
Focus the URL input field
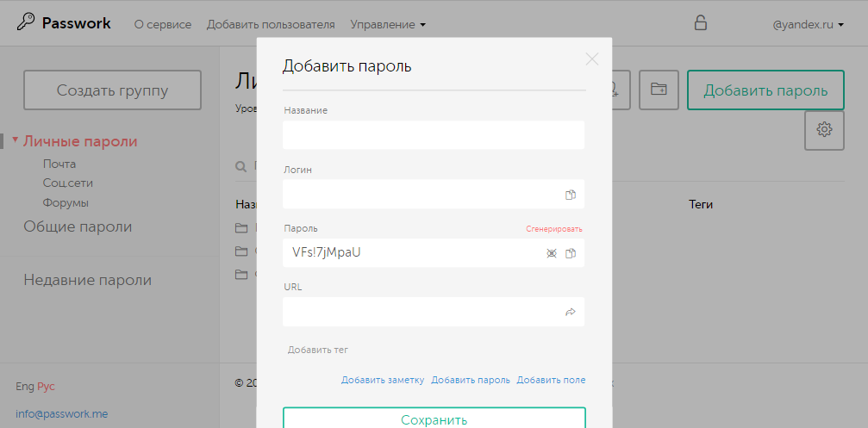click(434, 312)
